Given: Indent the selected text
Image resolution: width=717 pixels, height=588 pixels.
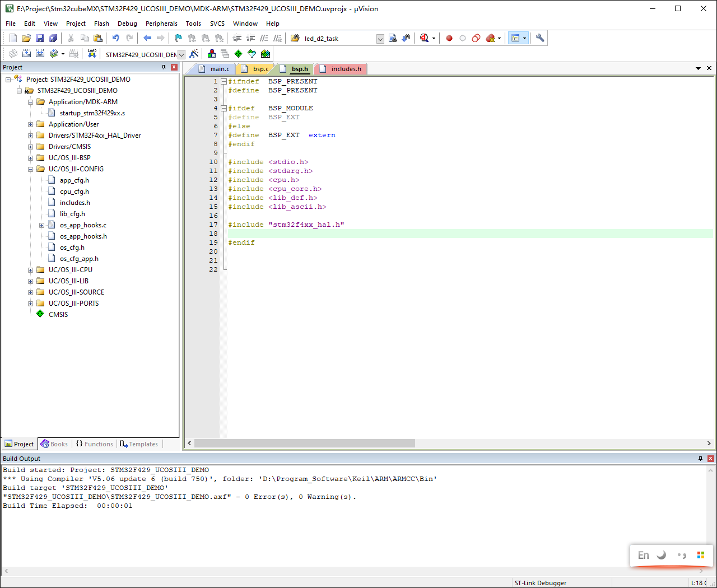Looking at the screenshot, I should 237,38.
